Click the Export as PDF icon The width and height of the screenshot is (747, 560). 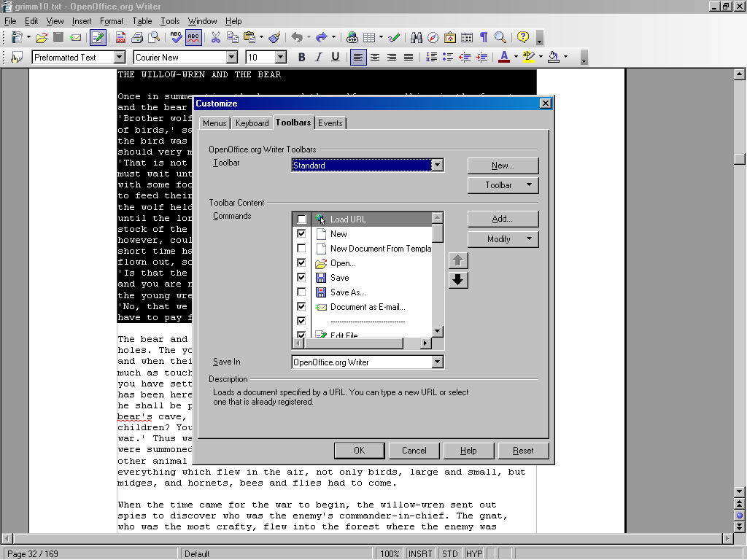[120, 37]
